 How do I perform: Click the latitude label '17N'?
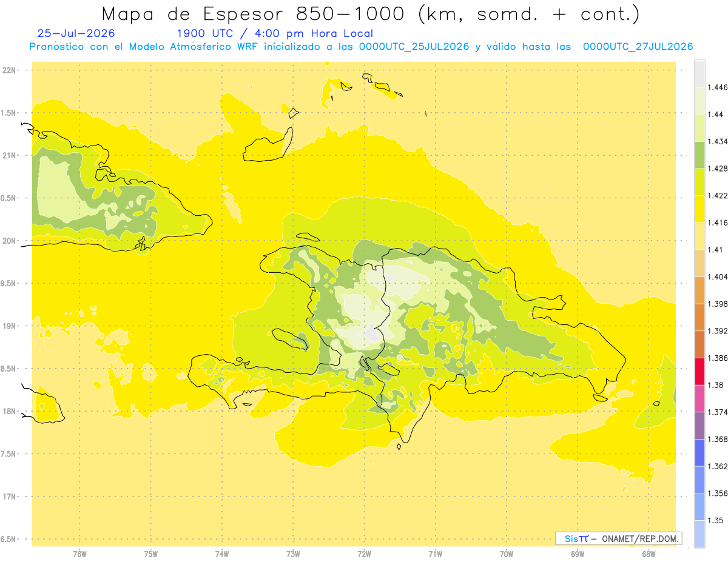point(9,497)
